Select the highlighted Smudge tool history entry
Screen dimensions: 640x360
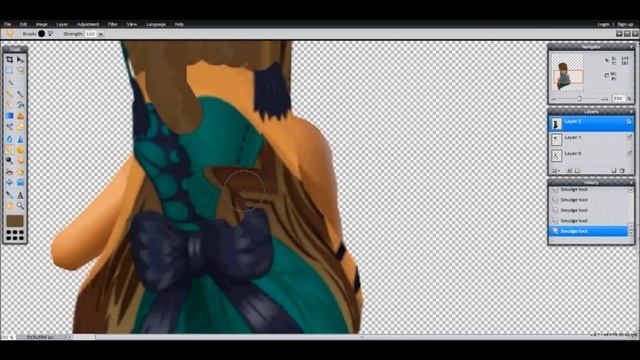click(588, 231)
